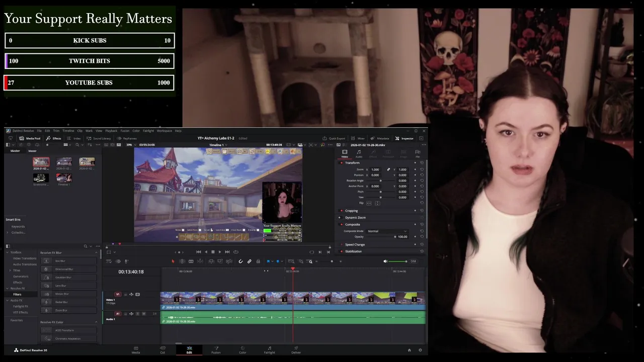Image resolution: width=644 pixels, height=362 pixels.
Task: Play the timeline in reverse
Action: click(206, 252)
